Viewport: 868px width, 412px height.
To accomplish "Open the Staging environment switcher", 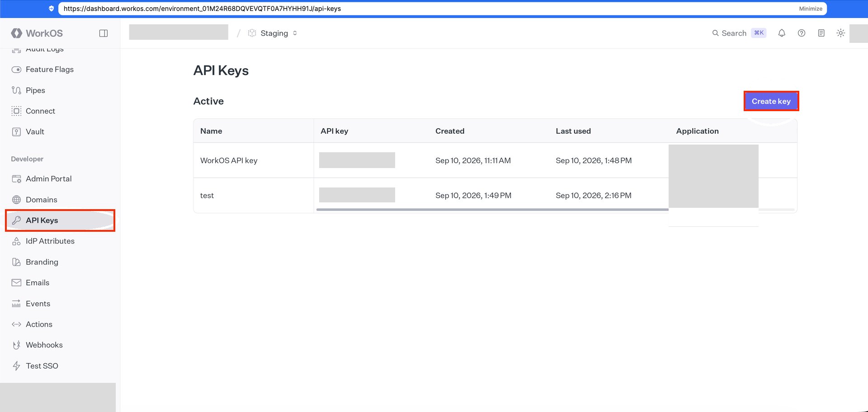I will [x=273, y=33].
